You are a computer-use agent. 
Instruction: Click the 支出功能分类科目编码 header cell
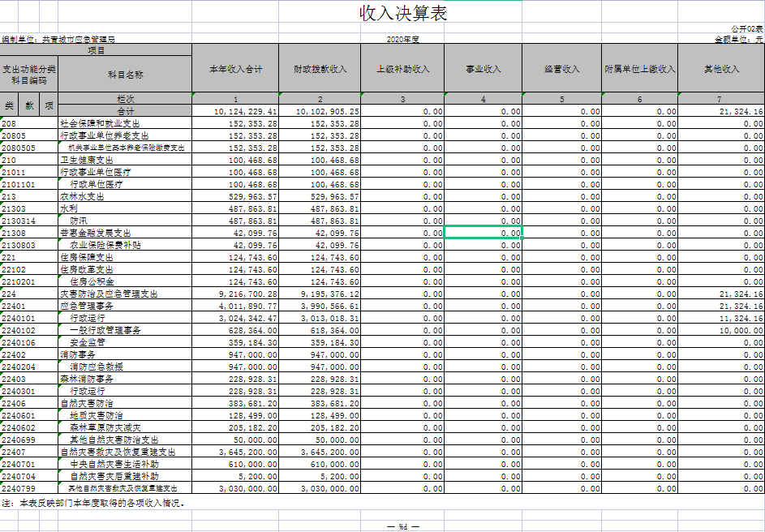click(x=29, y=75)
